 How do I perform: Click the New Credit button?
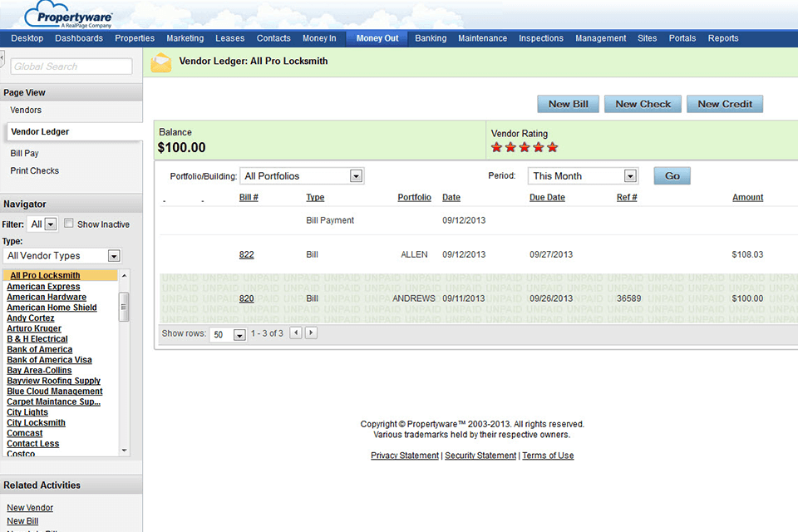tap(725, 104)
